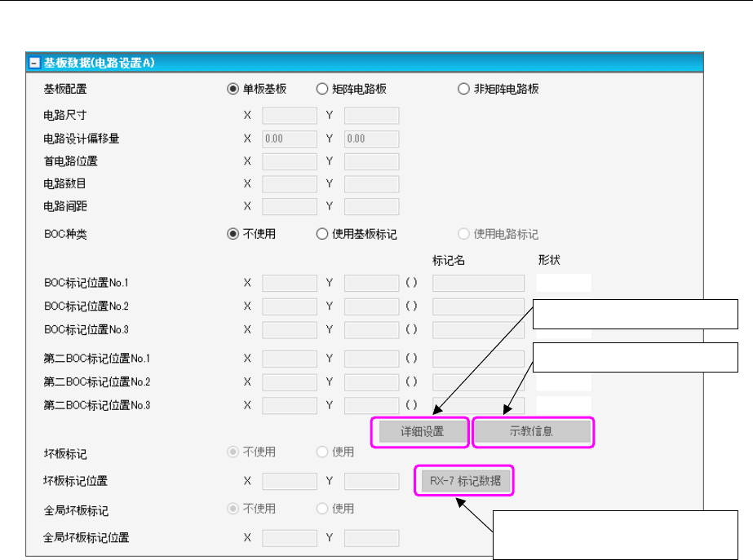Image resolution: width=753 pixels, height=560 pixels.
Task: Click 第二BOC标记位置No.2 X field
Action: click(290, 382)
